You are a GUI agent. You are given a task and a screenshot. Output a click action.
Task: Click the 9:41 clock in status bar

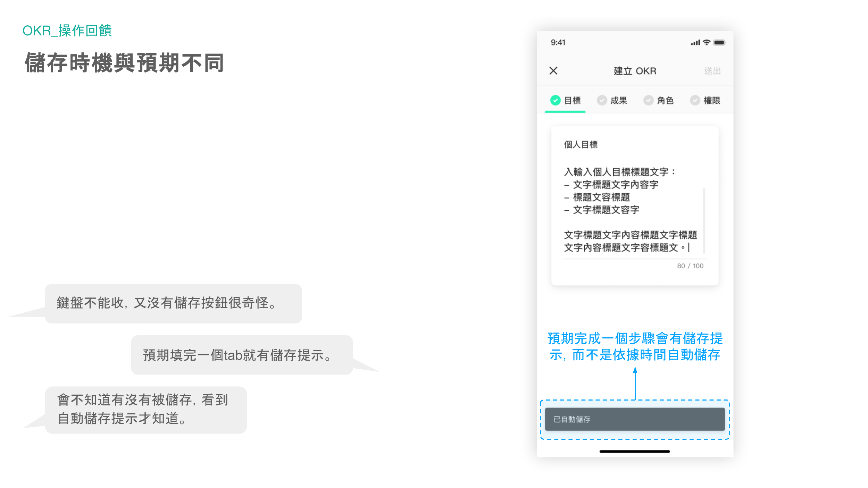(x=558, y=43)
